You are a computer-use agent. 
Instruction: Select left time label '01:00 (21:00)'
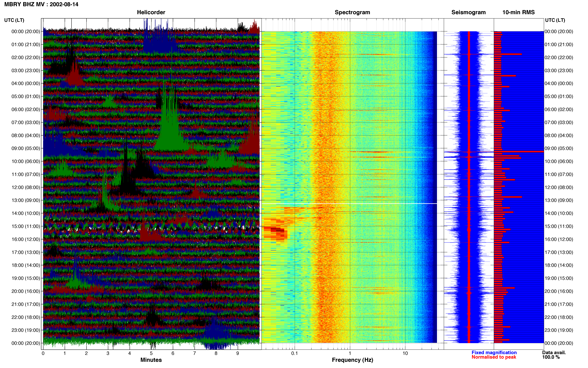coord(26,45)
